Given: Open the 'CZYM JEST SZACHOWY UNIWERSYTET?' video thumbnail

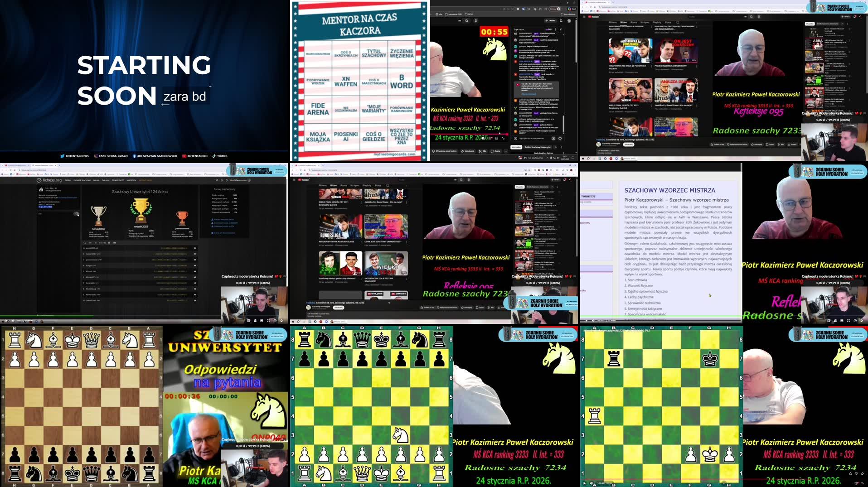Looking at the screenshot, I should pyautogui.click(x=385, y=226).
